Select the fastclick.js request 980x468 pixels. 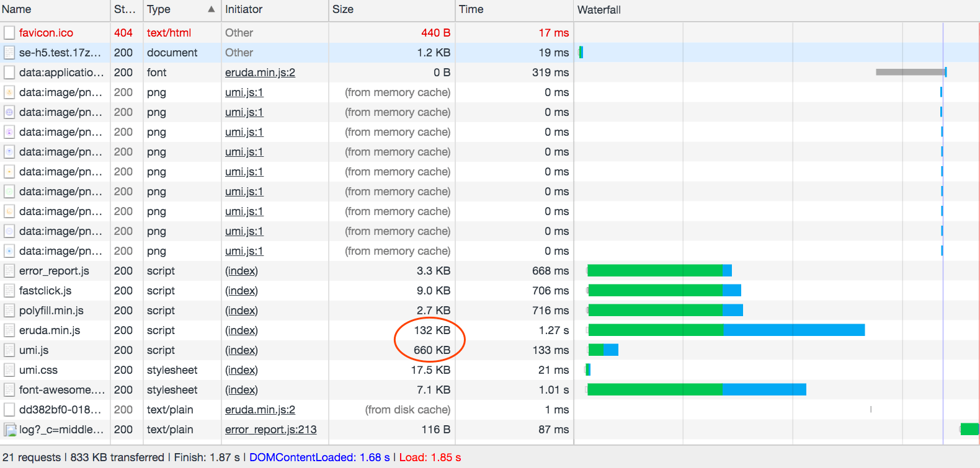pos(45,291)
